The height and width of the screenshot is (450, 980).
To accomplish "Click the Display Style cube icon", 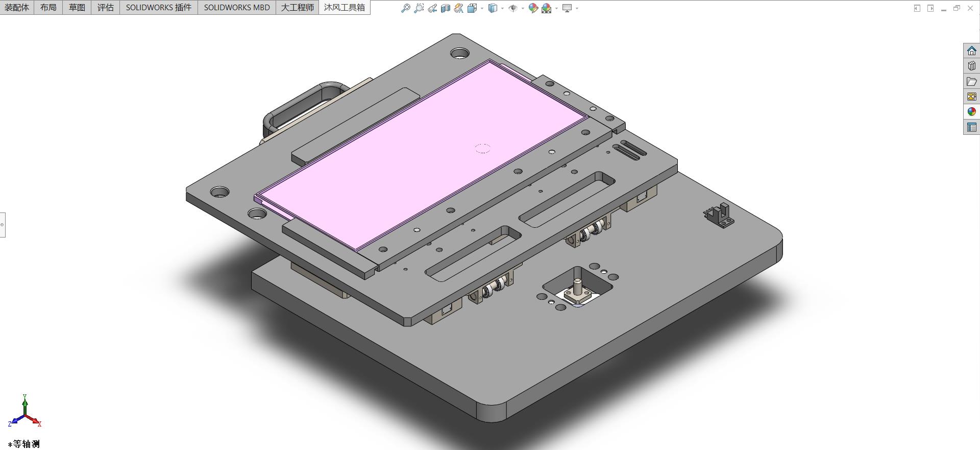I will (x=493, y=8).
